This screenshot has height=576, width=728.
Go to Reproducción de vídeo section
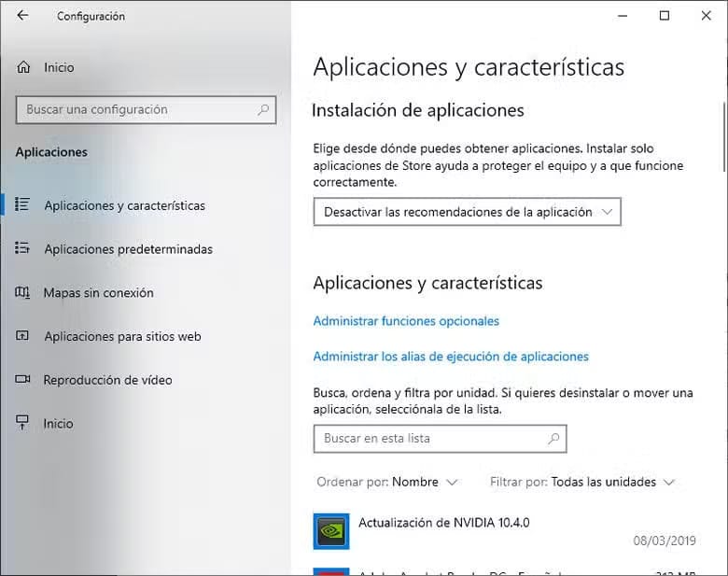click(x=107, y=380)
